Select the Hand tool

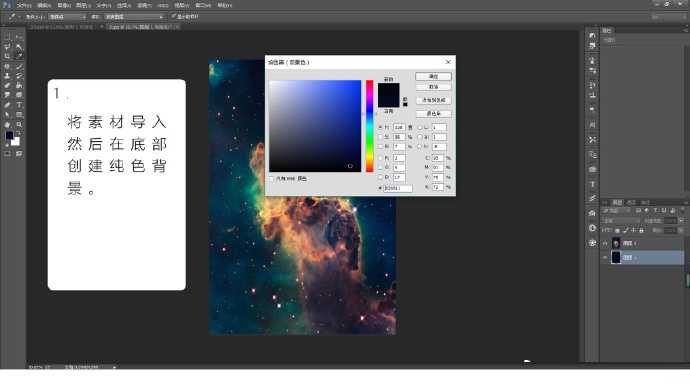(7, 124)
